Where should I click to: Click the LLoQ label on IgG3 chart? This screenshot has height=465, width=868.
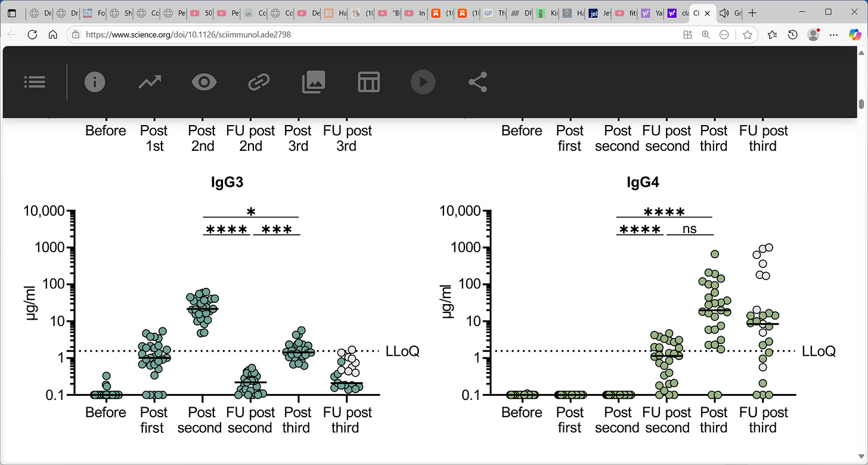tap(402, 351)
